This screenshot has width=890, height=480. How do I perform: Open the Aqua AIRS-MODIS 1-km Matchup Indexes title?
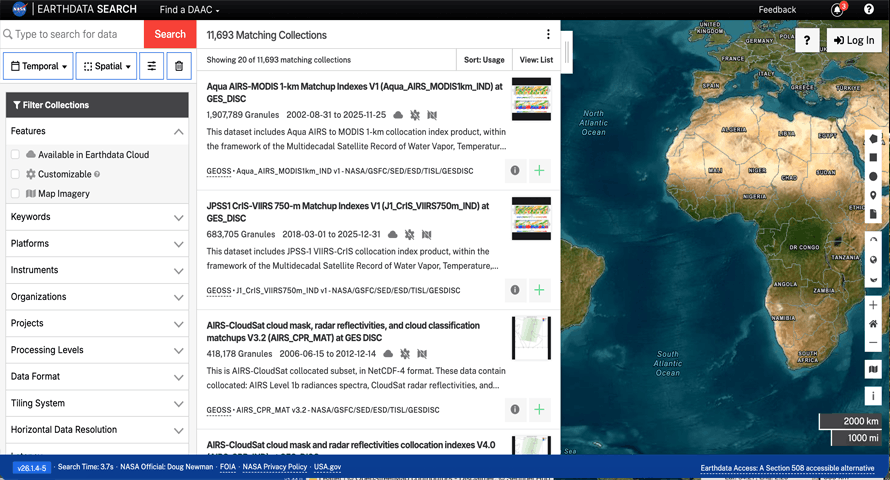coord(355,92)
